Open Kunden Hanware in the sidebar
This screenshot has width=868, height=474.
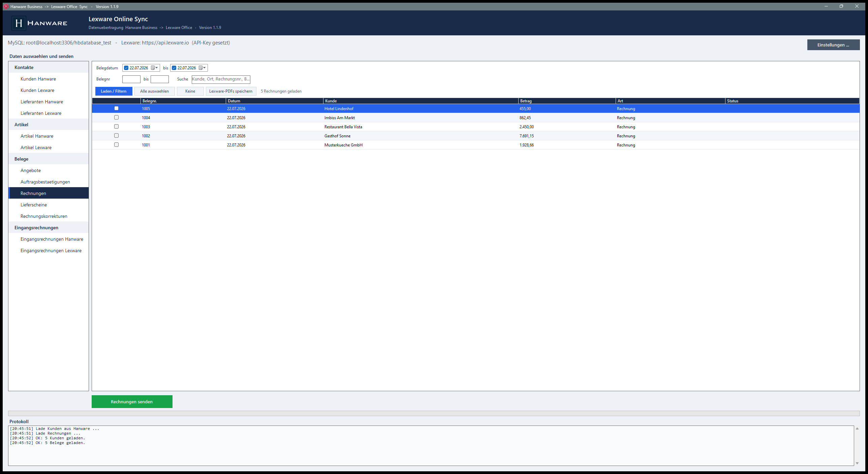click(x=49, y=79)
